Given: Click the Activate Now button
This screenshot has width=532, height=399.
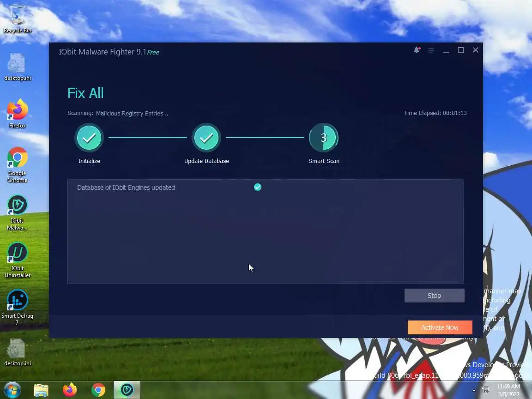Looking at the screenshot, I should [x=440, y=327].
